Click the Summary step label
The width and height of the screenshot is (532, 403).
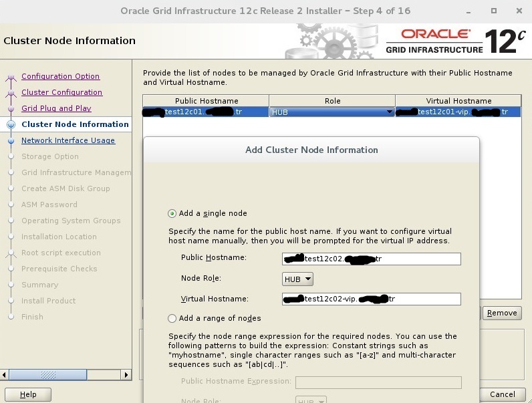pyautogui.click(x=39, y=285)
